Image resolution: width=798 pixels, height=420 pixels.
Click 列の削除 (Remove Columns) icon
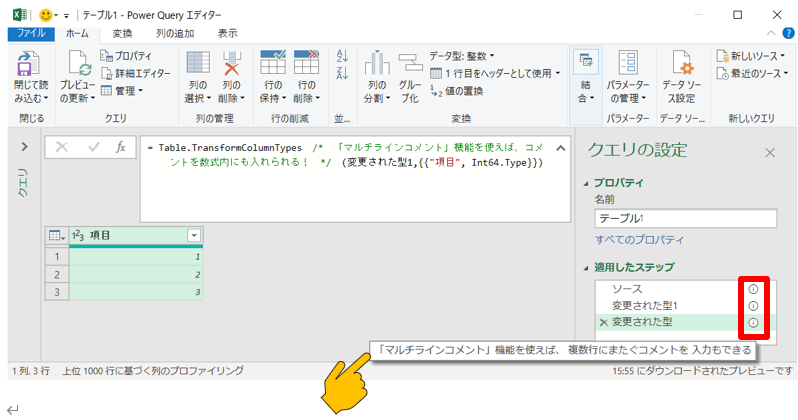pos(232,63)
